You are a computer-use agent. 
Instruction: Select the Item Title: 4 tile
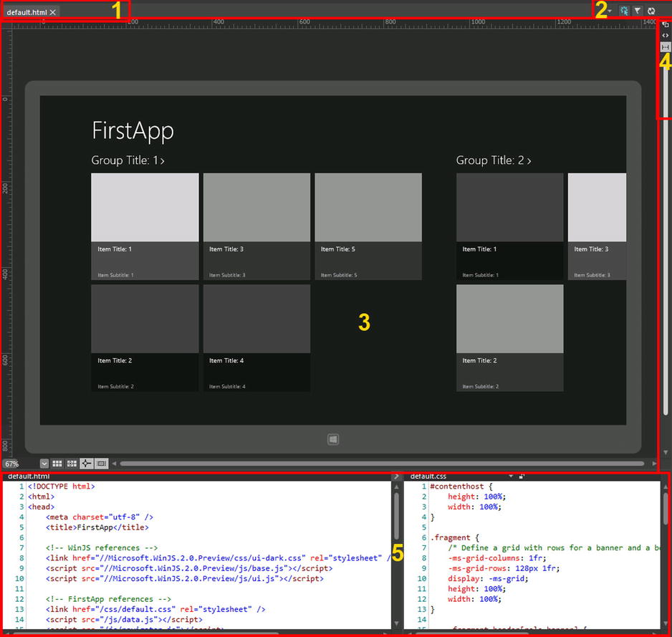pos(256,337)
